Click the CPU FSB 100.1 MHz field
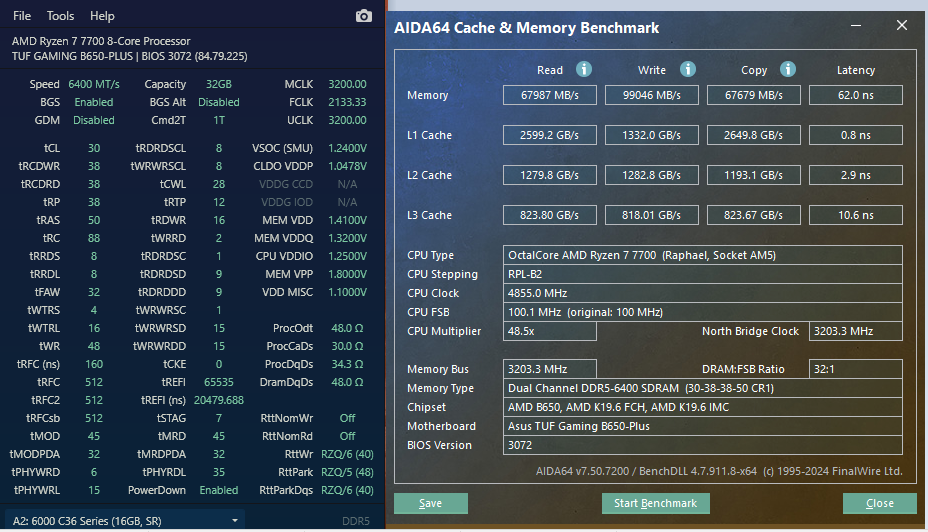The image size is (928, 532). (x=703, y=312)
